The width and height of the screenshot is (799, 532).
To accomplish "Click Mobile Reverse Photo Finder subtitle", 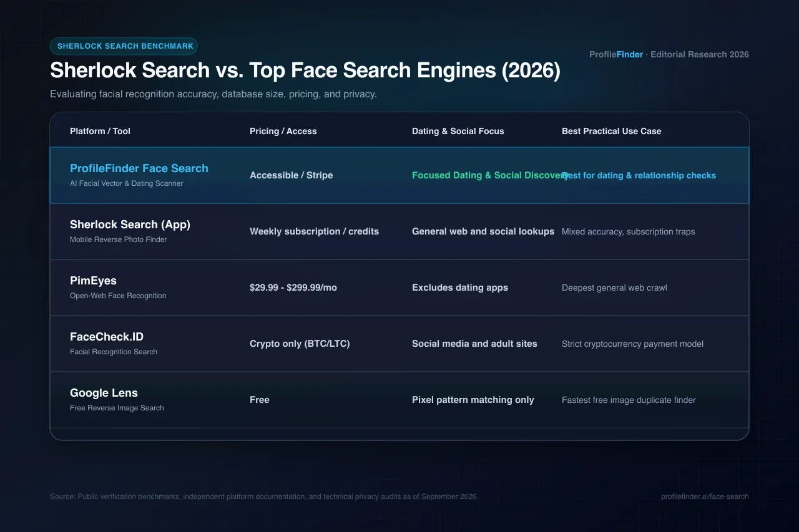I will 118,239.
